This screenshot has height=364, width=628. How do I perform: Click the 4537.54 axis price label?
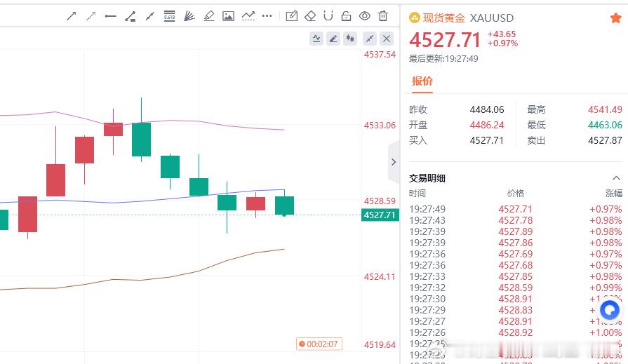pyautogui.click(x=380, y=55)
